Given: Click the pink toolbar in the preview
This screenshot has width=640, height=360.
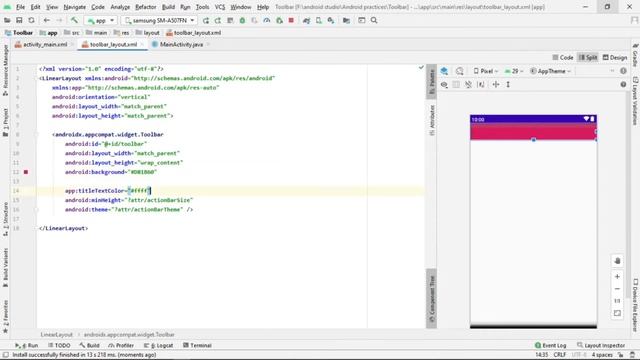Looking at the screenshot, I should tap(533, 132).
